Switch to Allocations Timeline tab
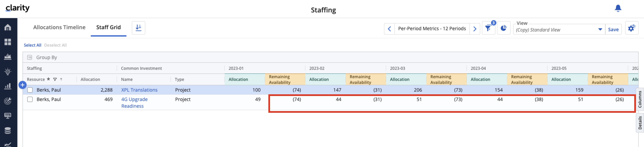 coord(59,27)
